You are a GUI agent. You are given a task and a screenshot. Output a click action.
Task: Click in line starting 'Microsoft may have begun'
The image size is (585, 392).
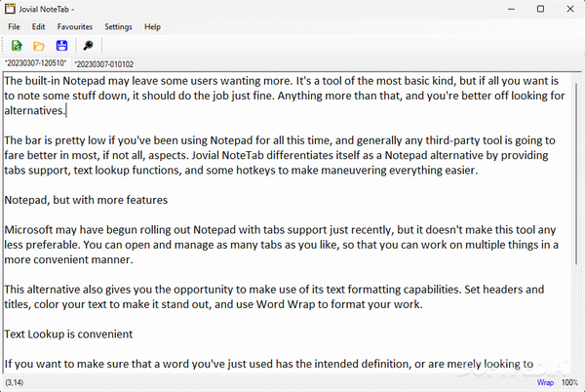tap(280, 230)
